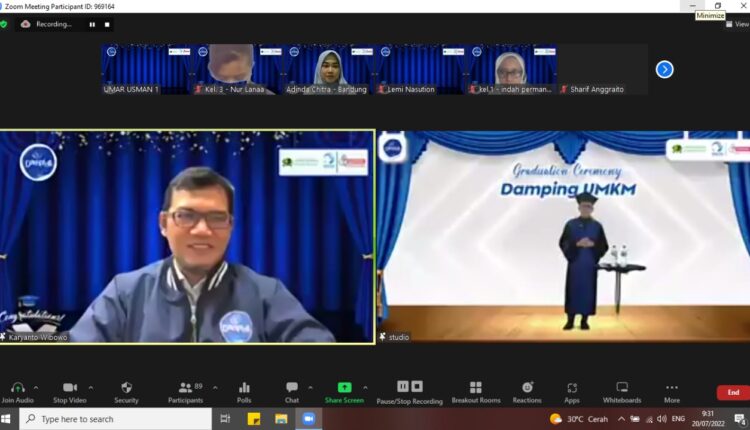This screenshot has height=430, width=750.
Task: Expand the share screen options arrow
Action: 365,387
